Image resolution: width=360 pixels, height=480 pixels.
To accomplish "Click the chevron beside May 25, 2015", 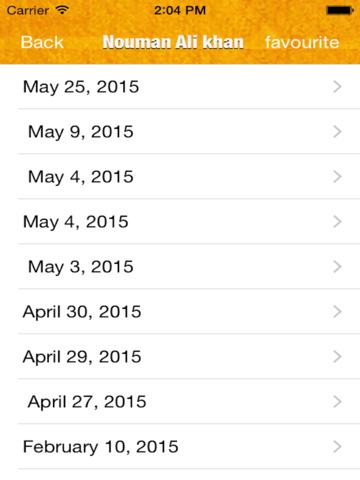I will point(337,87).
